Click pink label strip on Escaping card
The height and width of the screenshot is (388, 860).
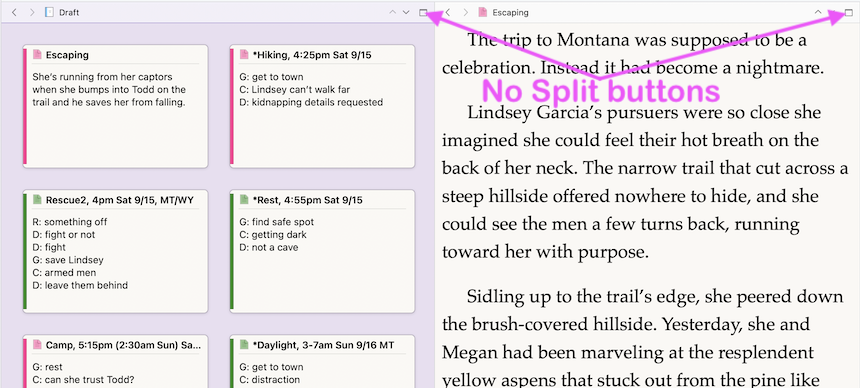pyautogui.click(x=25, y=106)
